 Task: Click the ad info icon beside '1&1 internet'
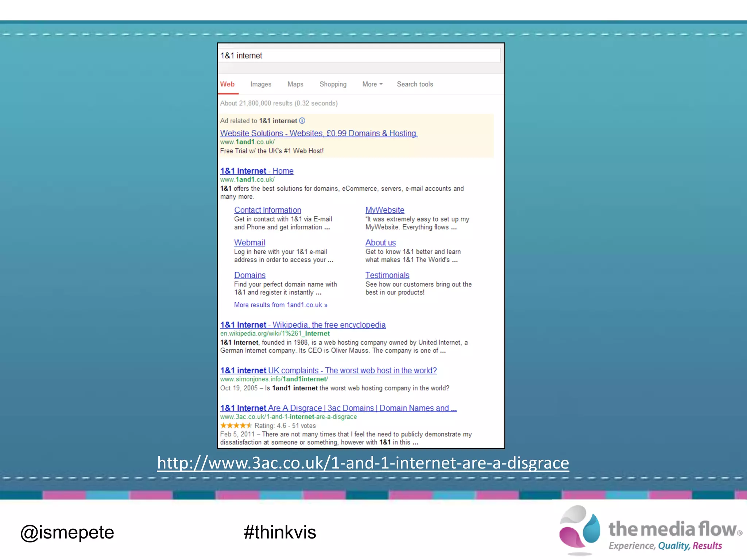302,121
